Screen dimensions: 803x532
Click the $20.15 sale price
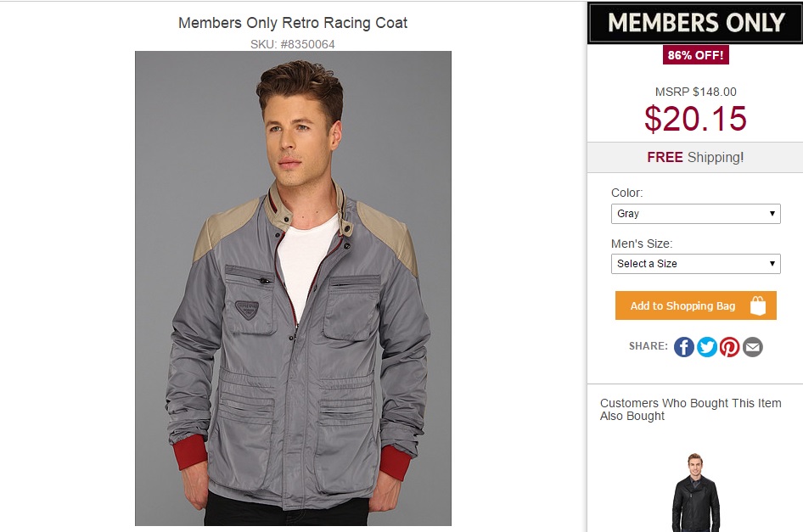click(x=695, y=119)
